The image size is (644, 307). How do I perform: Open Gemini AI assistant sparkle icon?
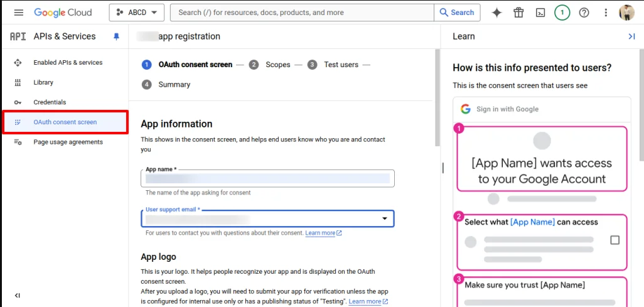(496, 13)
